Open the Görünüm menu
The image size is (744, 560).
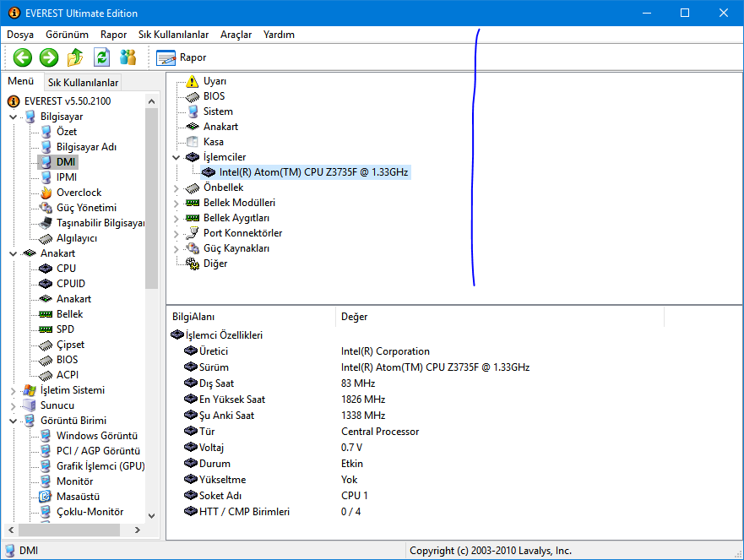[x=67, y=35]
